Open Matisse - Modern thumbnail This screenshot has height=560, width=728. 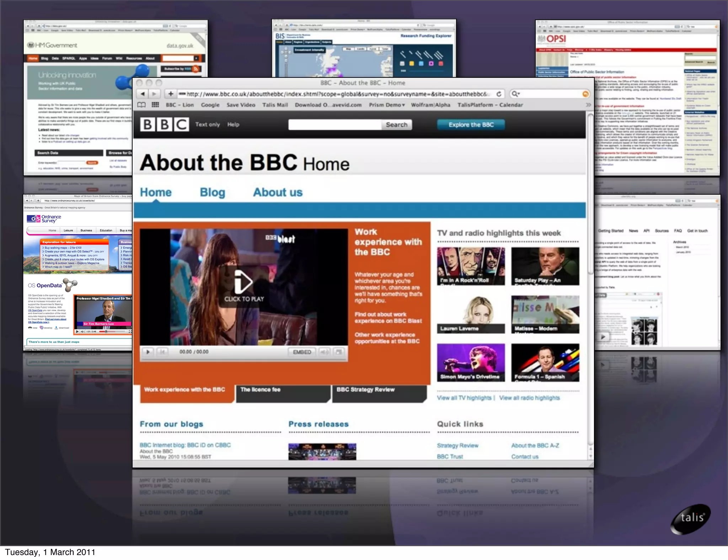pos(545,314)
